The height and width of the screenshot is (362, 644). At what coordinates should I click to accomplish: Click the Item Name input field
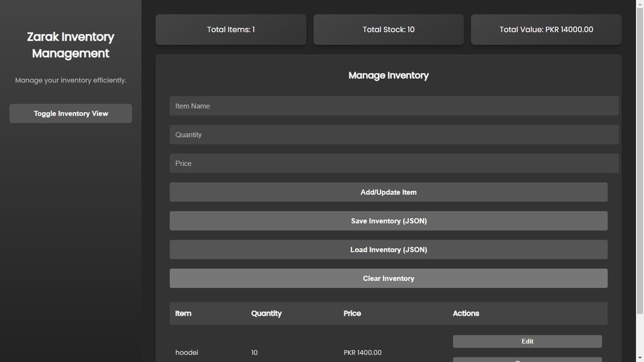click(x=394, y=106)
